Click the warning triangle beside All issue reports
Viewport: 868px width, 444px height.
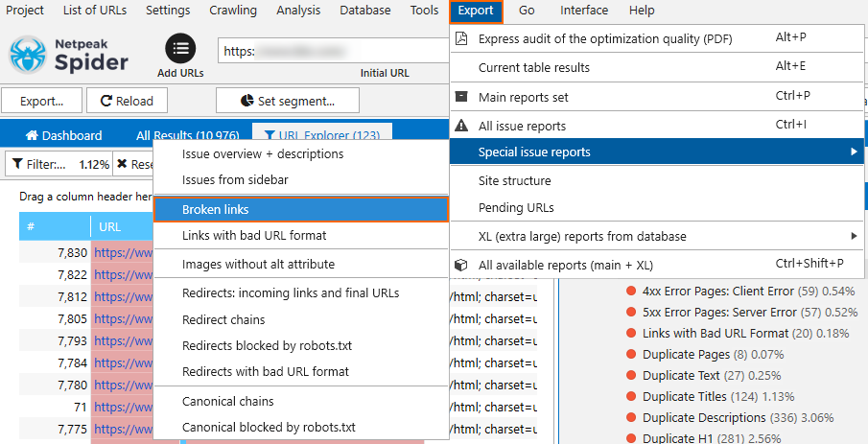click(x=461, y=126)
